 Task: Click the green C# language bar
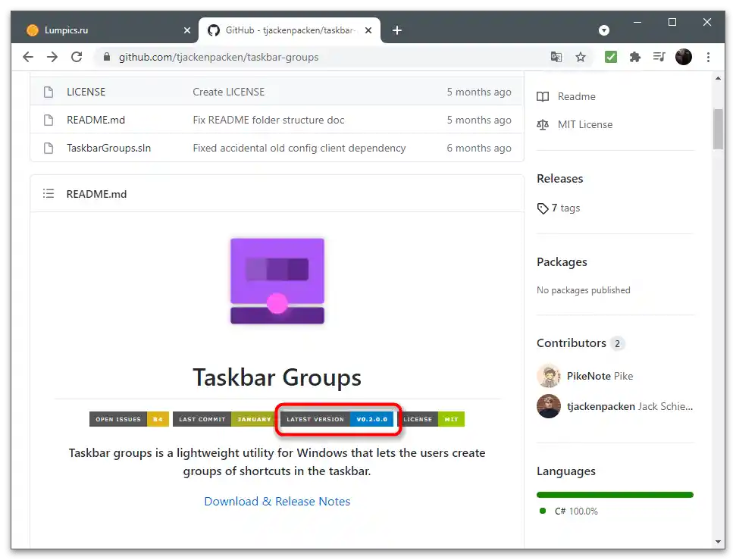(615, 495)
